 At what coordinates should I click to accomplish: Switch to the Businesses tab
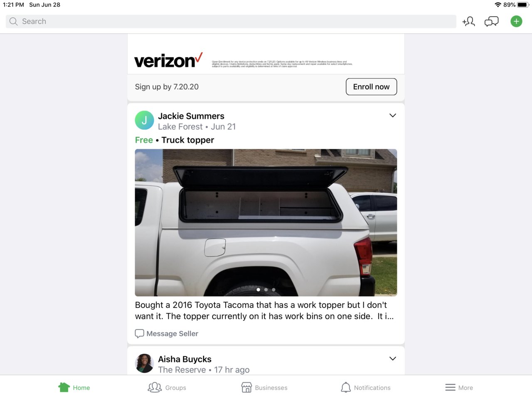coord(264,387)
